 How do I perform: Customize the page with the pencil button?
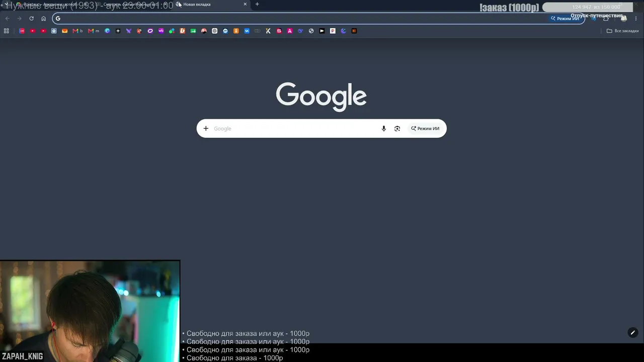pyautogui.click(x=633, y=332)
